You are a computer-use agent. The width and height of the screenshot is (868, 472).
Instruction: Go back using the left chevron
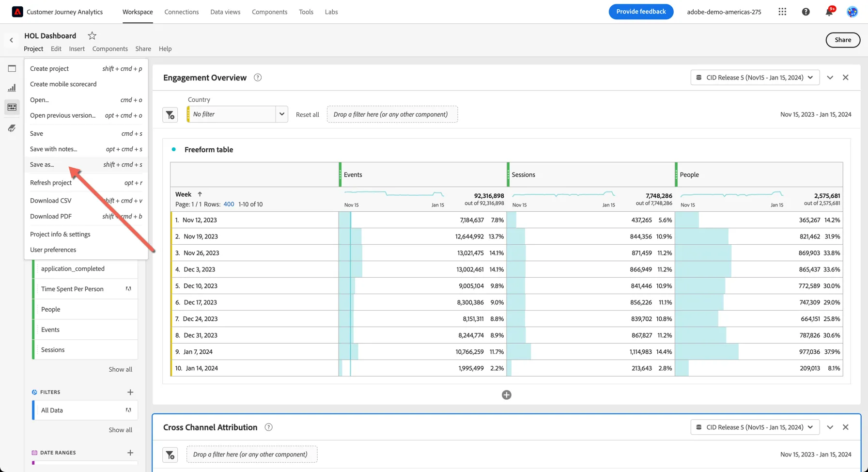click(x=12, y=40)
